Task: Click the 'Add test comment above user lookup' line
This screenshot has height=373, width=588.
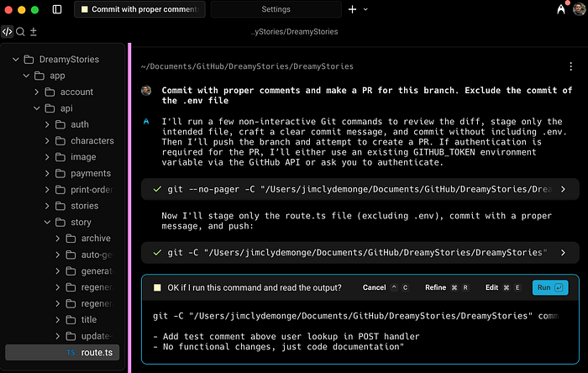Action: [286, 336]
